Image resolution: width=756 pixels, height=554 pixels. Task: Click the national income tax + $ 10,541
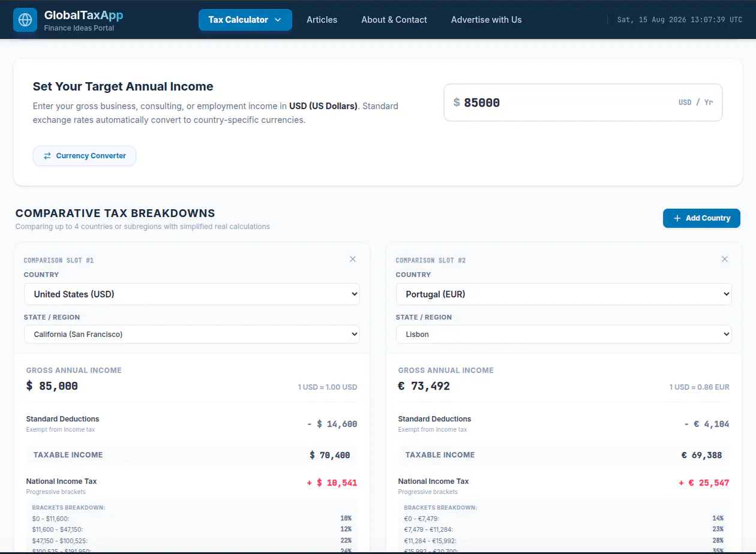(332, 483)
